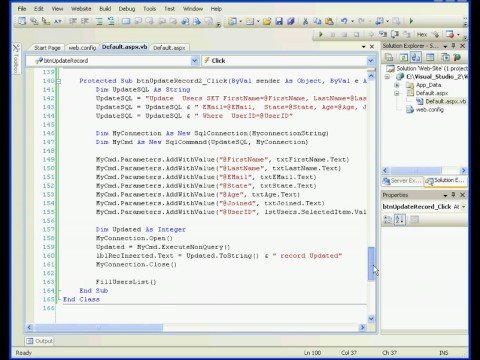Click the Refresh icon in Solution Explorer
Screen dimensions: 480x360
tap(404, 58)
